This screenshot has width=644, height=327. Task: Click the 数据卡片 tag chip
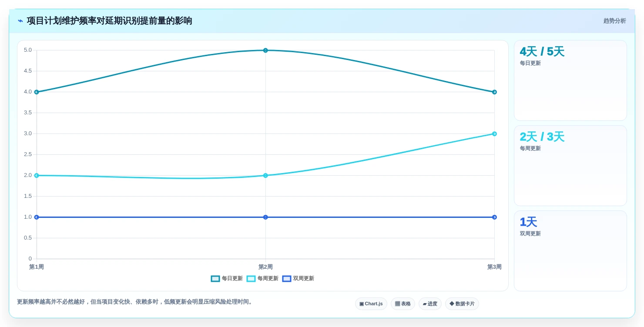[x=462, y=304]
